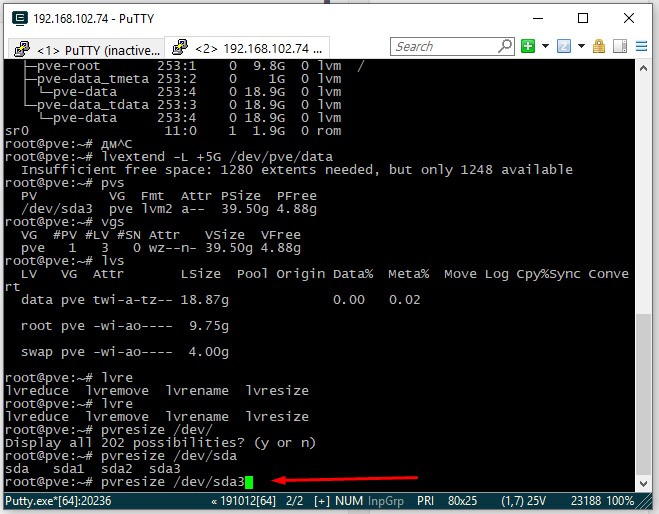
Task: Click the 80x25 size status entry
Action: (x=462, y=501)
